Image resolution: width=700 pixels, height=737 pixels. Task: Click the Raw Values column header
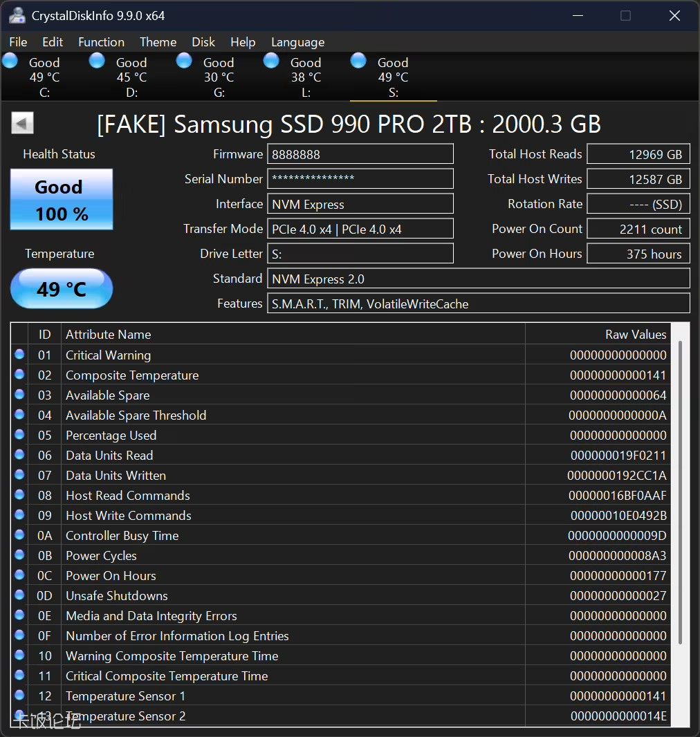pos(598,334)
